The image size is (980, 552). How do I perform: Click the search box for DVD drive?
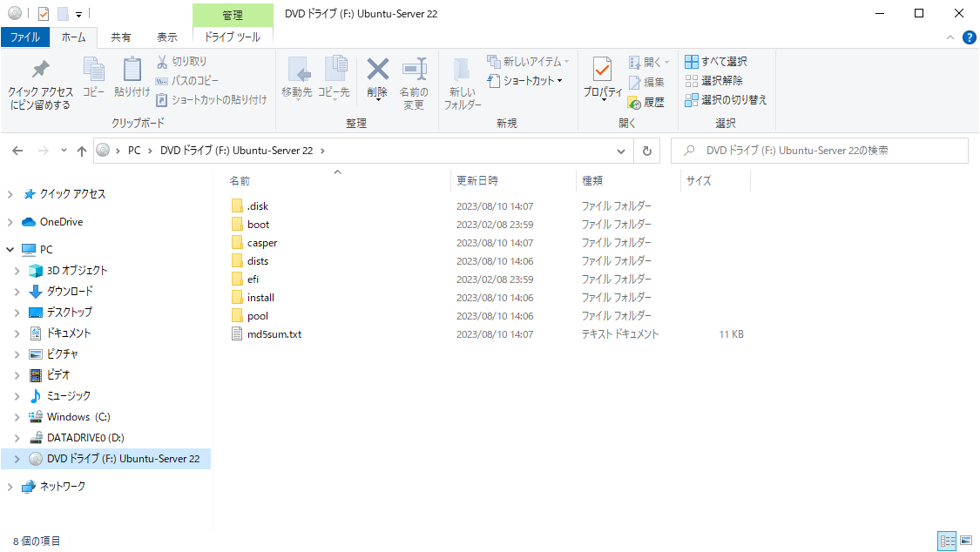(820, 151)
